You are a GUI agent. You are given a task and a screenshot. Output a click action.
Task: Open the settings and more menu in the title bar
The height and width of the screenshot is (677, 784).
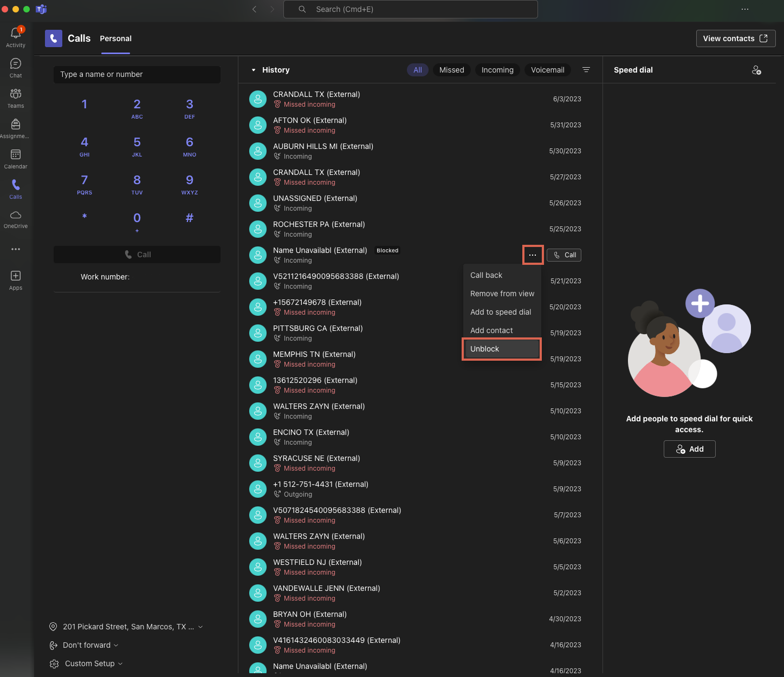[x=745, y=9]
